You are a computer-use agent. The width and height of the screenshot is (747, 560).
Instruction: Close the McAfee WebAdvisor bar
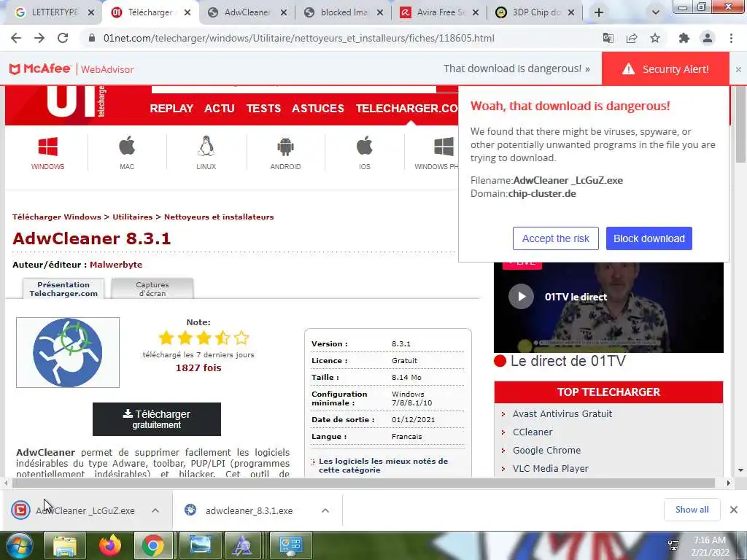click(x=738, y=69)
